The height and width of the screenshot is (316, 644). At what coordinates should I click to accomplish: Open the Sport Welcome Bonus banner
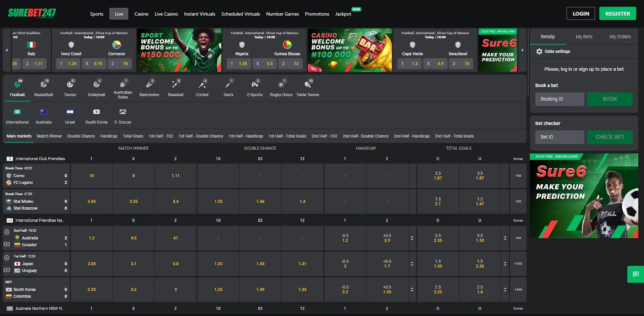(x=179, y=50)
